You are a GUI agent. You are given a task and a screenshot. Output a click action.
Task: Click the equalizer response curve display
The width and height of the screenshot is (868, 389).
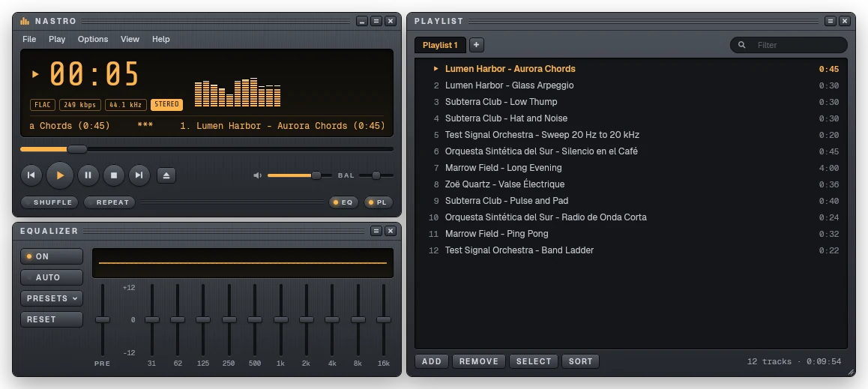coord(242,263)
